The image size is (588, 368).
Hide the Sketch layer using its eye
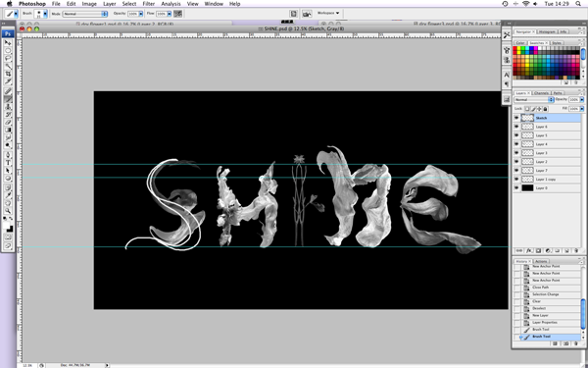[516, 118]
